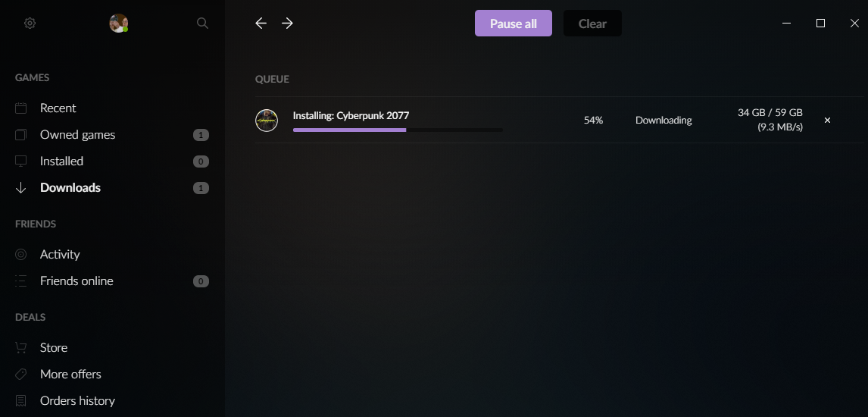Click the More offers tag icon

(21, 375)
